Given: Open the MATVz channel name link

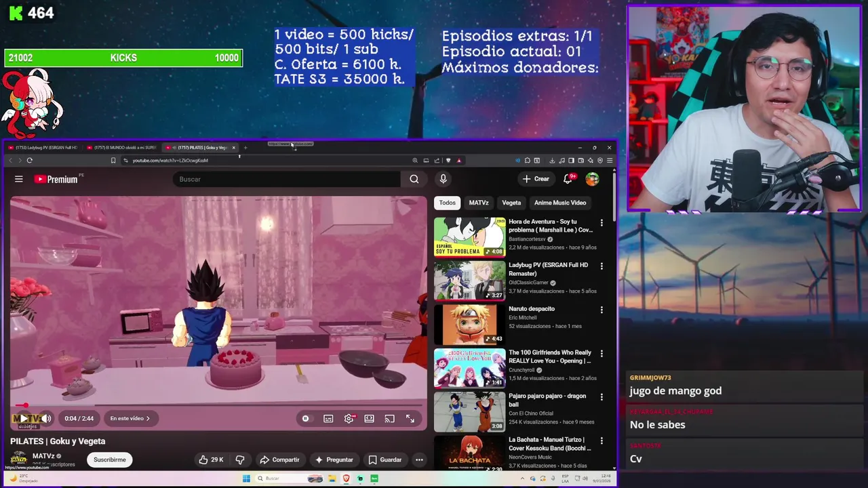Looking at the screenshot, I should 43,456.
